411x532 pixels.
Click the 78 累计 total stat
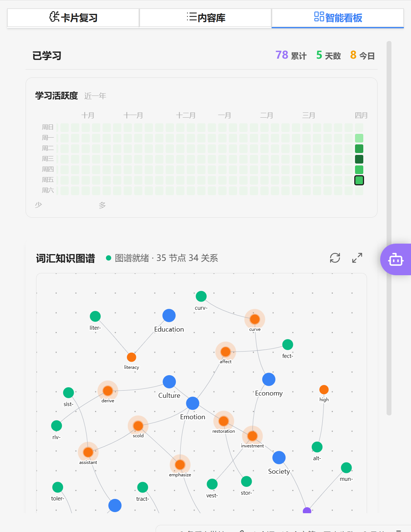291,56
